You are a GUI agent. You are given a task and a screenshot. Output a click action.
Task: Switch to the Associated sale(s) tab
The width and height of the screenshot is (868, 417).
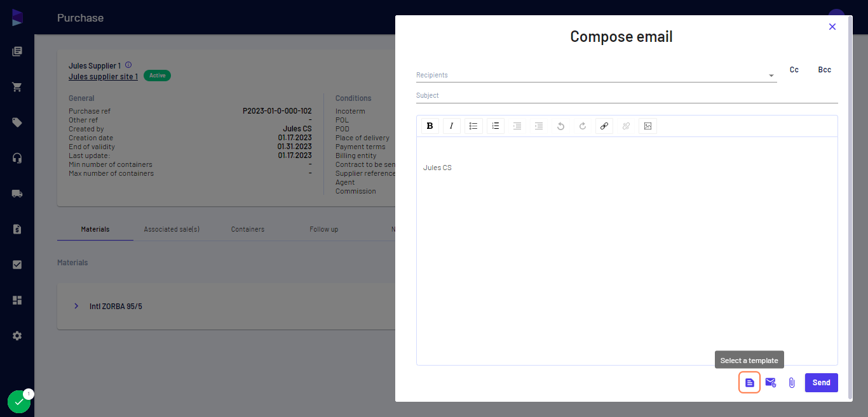click(x=172, y=229)
